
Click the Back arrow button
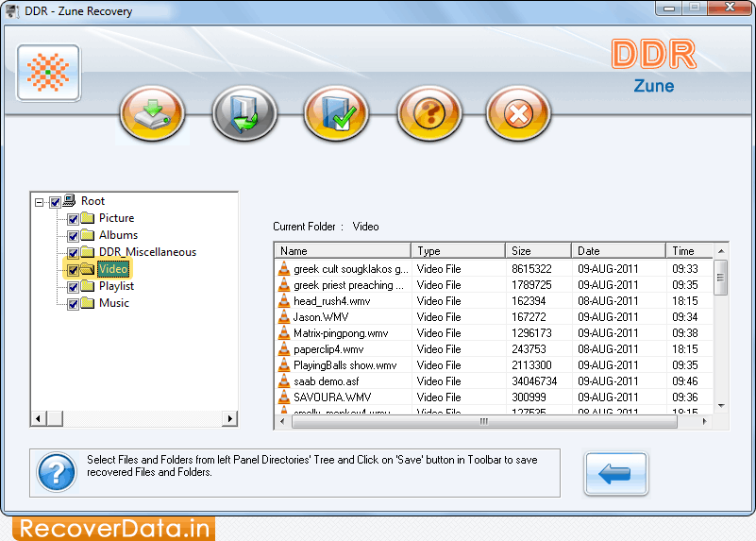coord(615,474)
